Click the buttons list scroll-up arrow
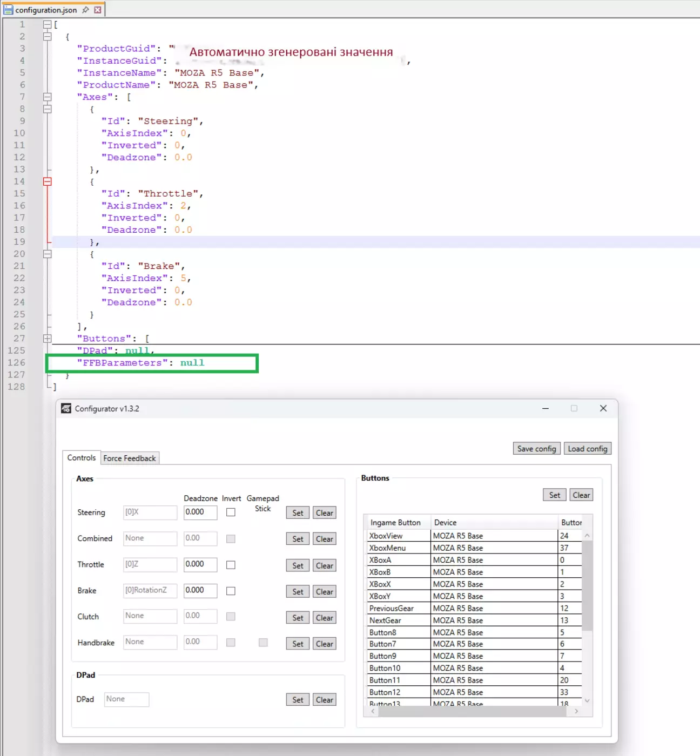700x756 pixels. pos(587,535)
